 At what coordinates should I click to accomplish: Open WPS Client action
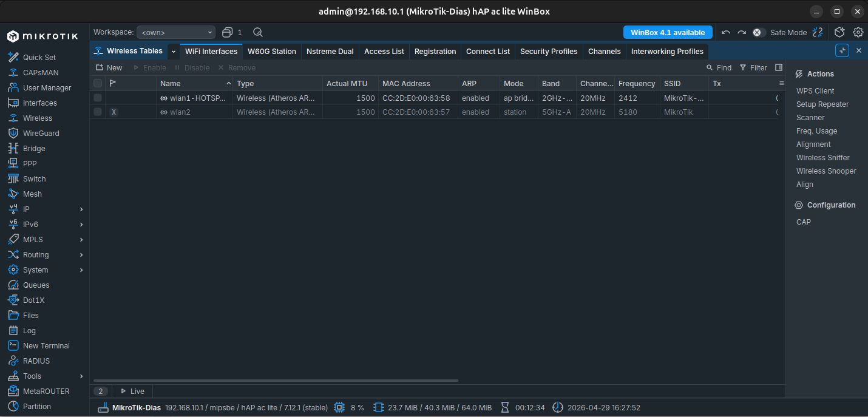[x=815, y=90]
